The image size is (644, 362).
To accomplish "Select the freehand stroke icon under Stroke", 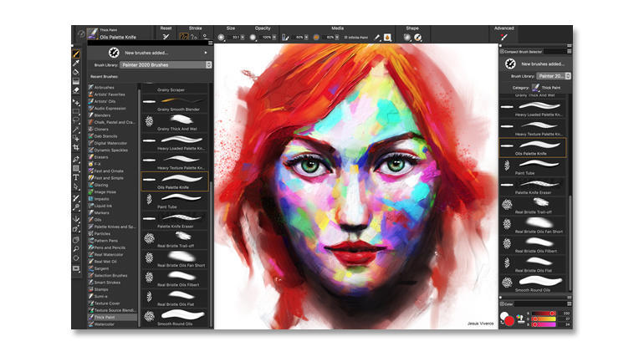I will coord(184,37).
